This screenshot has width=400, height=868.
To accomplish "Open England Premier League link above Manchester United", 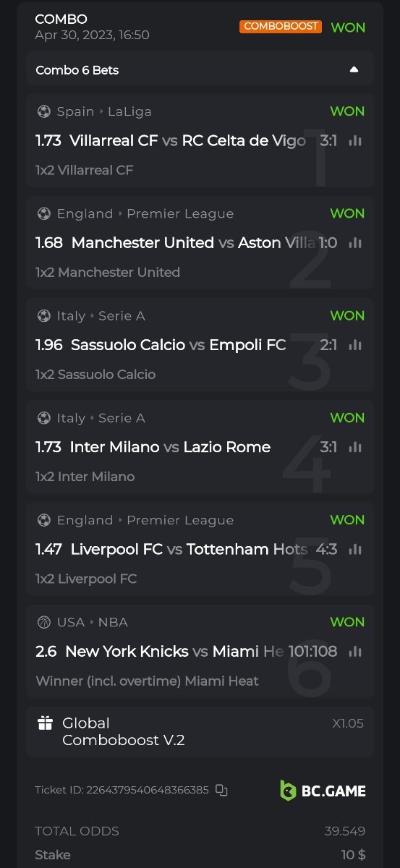I will (145, 213).
